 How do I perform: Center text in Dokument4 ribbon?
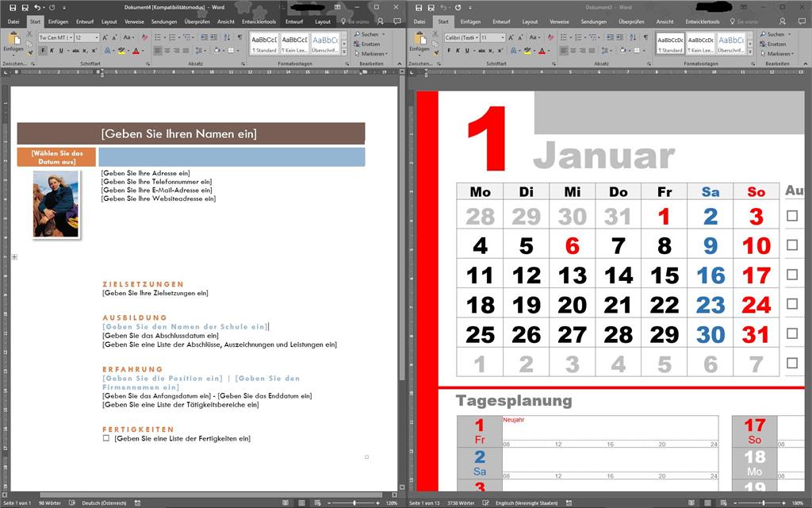[x=168, y=51]
